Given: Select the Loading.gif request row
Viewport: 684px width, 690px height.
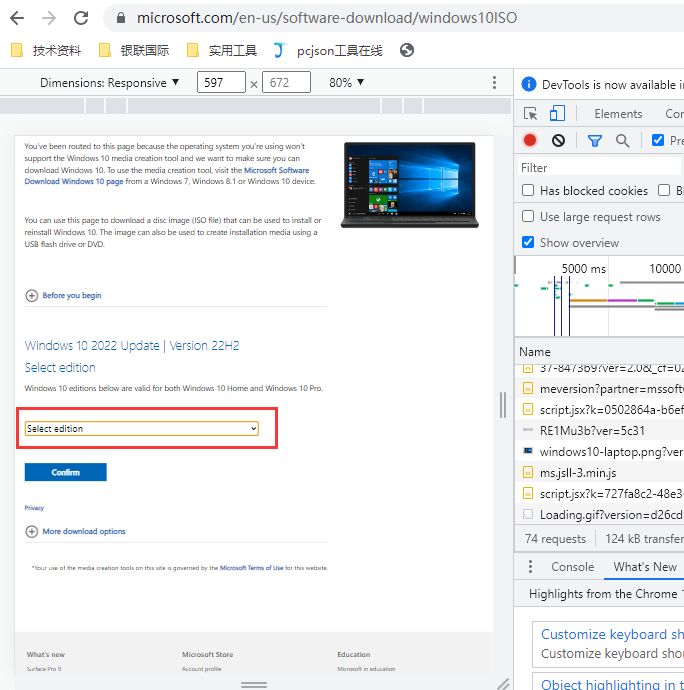Looking at the screenshot, I should coord(599,514).
